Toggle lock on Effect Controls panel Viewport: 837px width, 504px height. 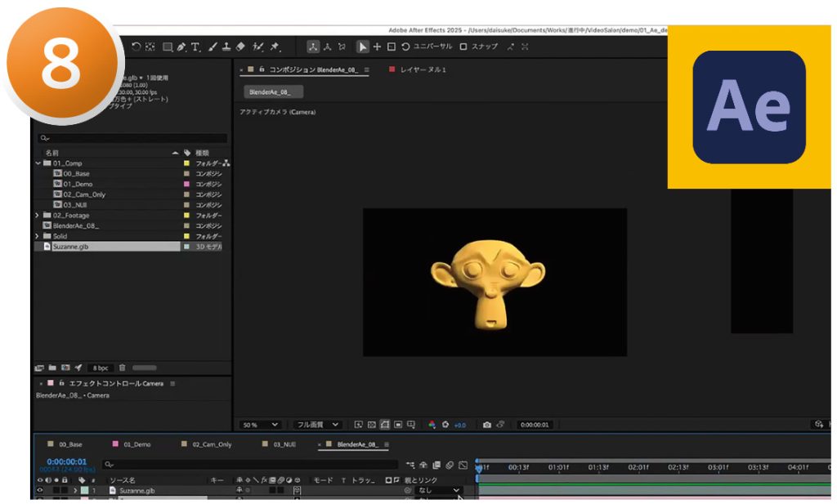pyautogui.click(x=62, y=383)
